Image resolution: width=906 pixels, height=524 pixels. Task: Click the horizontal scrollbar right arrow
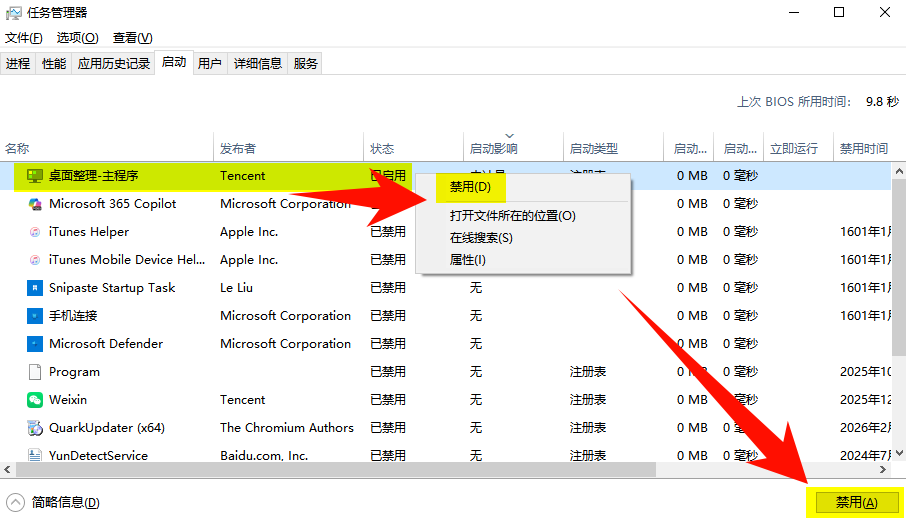882,469
